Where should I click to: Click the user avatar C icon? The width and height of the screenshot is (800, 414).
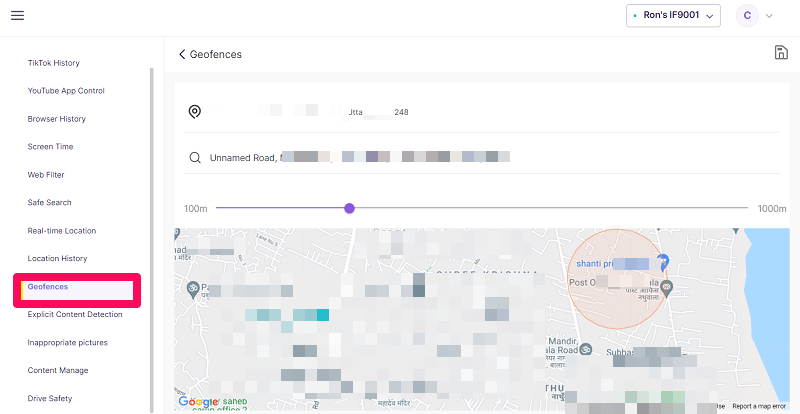tap(746, 15)
